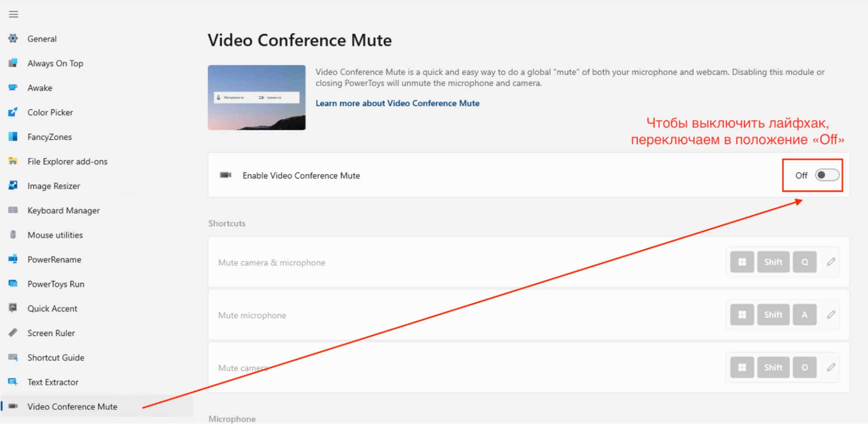
Task: Open the Always On Top settings page
Action: [55, 63]
